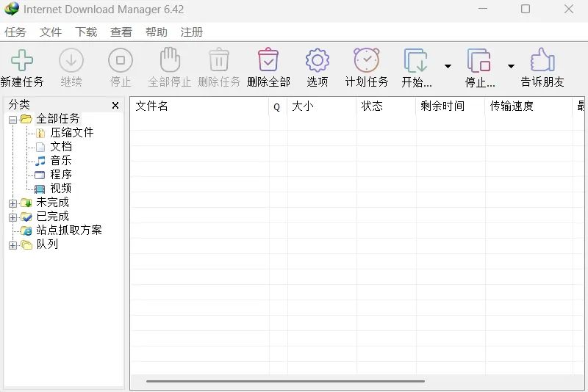Select 程序 category
The height and width of the screenshot is (392, 588).
point(61,174)
